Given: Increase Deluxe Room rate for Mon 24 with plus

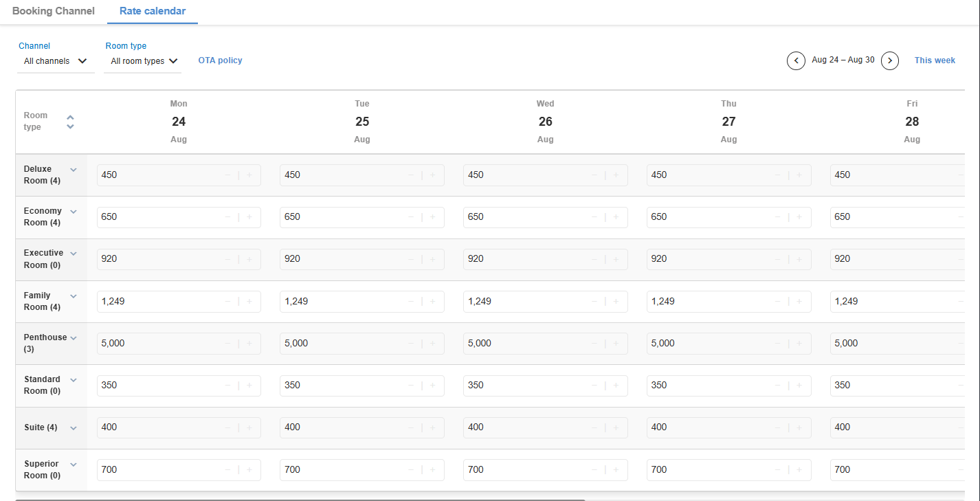Looking at the screenshot, I should [249, 175].
